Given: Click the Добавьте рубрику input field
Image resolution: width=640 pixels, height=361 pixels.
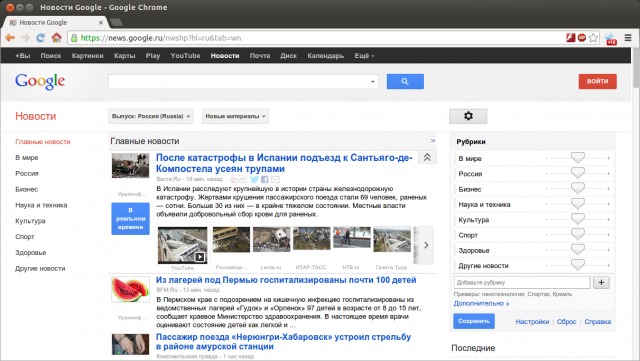Looking at the screenshot, I should [x=522, y=282].
